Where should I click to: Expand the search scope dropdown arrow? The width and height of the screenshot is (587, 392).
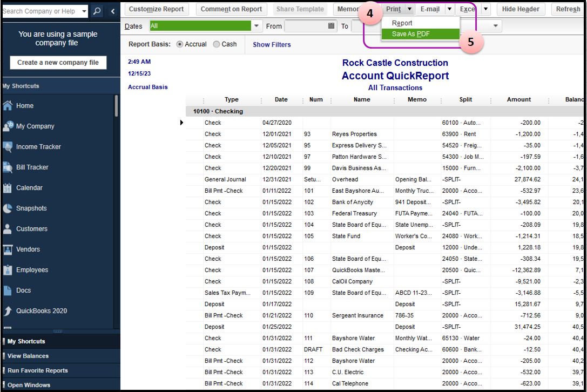84,11
